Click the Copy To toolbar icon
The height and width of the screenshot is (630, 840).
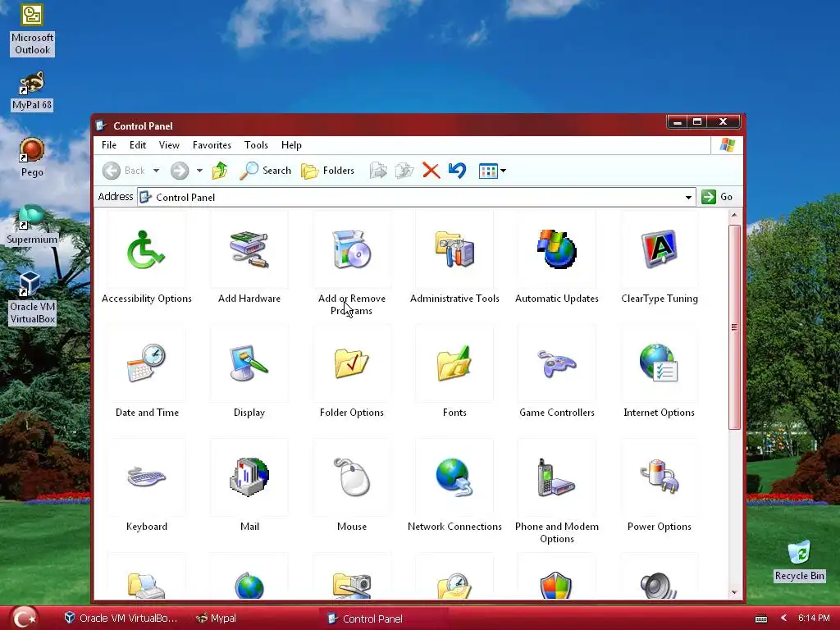tap(404, 171)
